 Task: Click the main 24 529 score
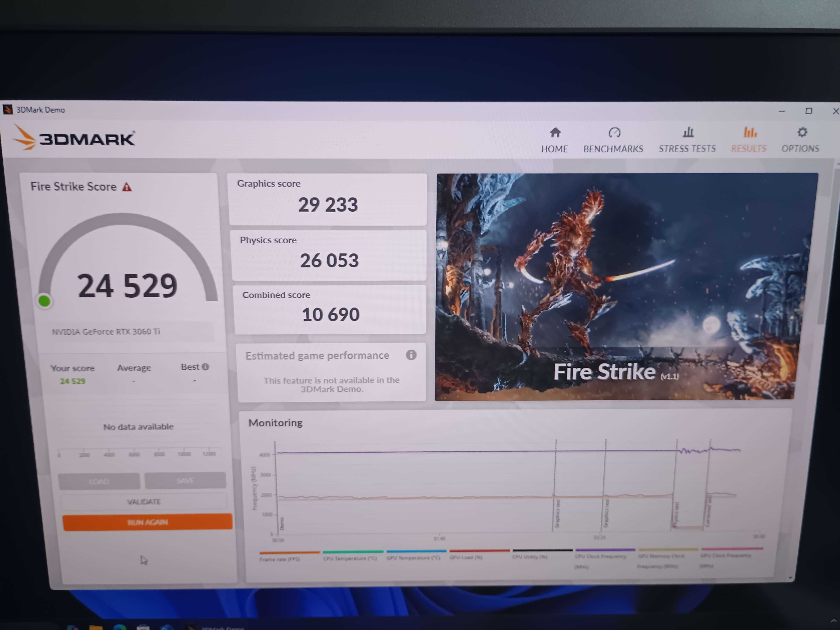click(x=128, y=286)
